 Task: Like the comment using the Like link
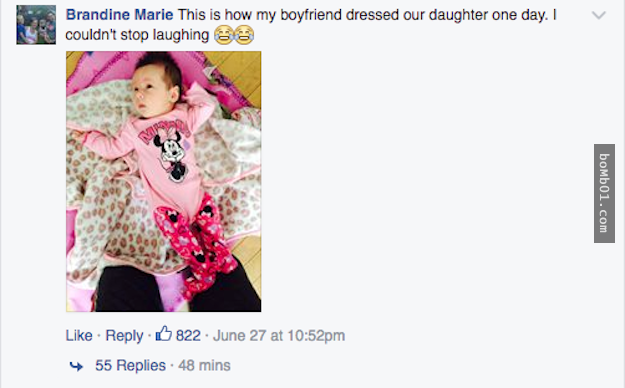click(79, 335)
